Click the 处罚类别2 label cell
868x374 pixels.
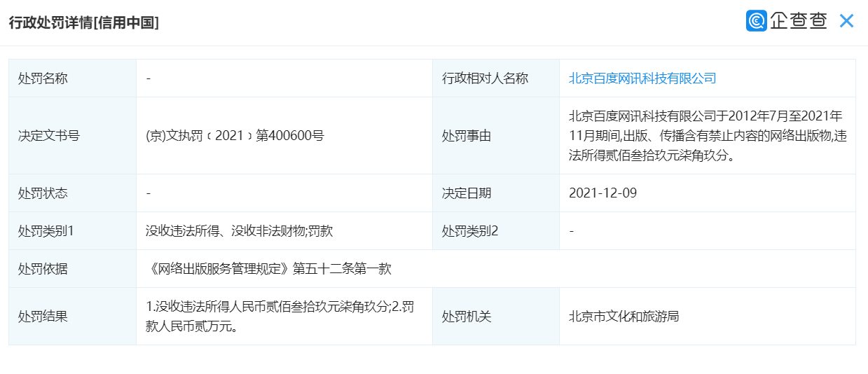(496, 231)
